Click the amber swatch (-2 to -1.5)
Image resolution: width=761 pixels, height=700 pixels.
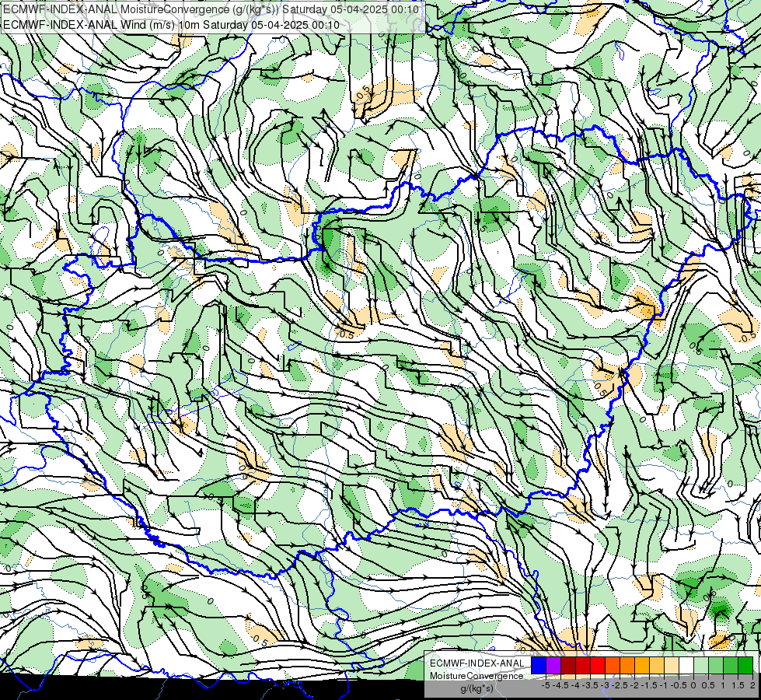pos(641,665)
